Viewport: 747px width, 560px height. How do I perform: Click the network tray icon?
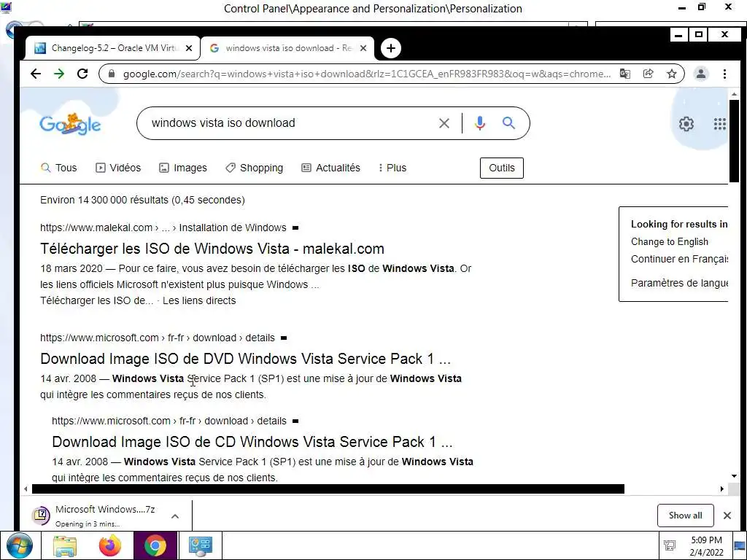click(670, 545)
